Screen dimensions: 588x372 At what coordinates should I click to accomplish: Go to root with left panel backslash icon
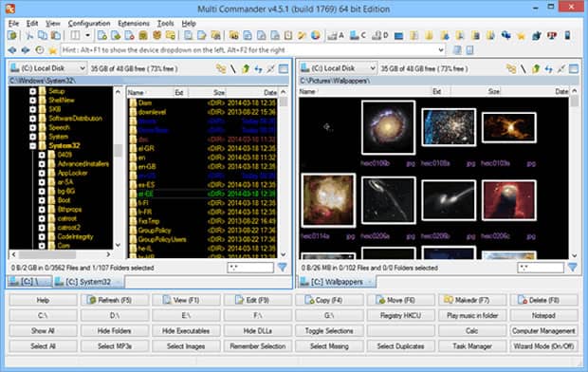pyautogui.click(x=233, y=68)
